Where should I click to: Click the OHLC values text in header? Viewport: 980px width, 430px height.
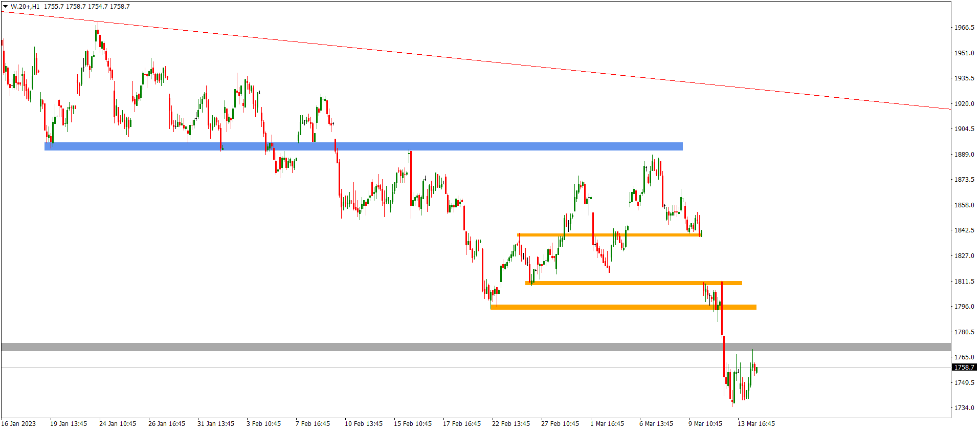86,7
